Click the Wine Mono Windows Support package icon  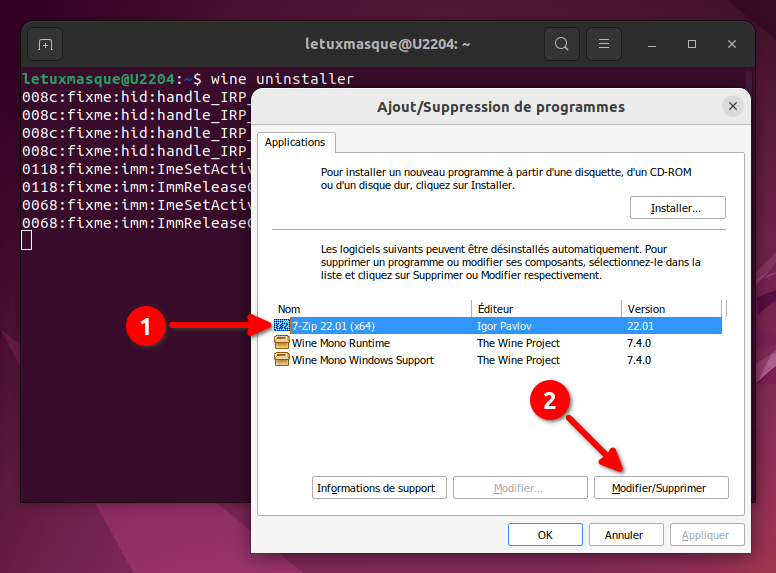click(282, 360)
